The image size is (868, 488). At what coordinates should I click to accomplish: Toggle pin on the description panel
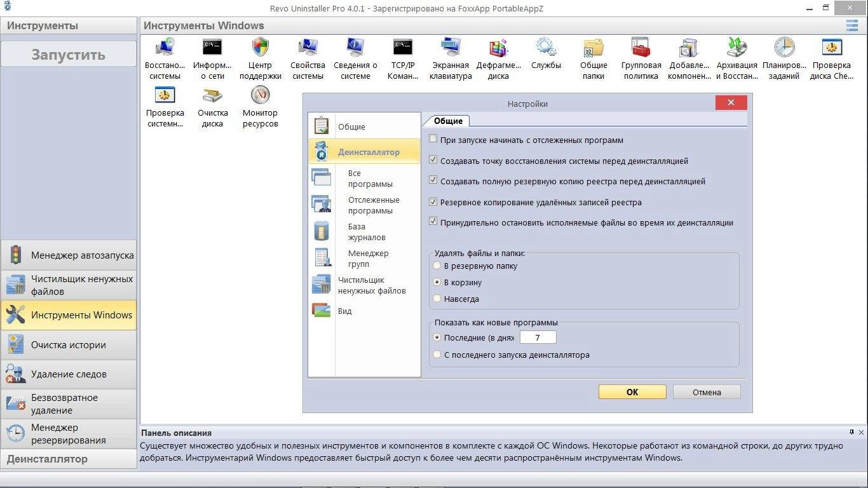[x=851, y=432]
